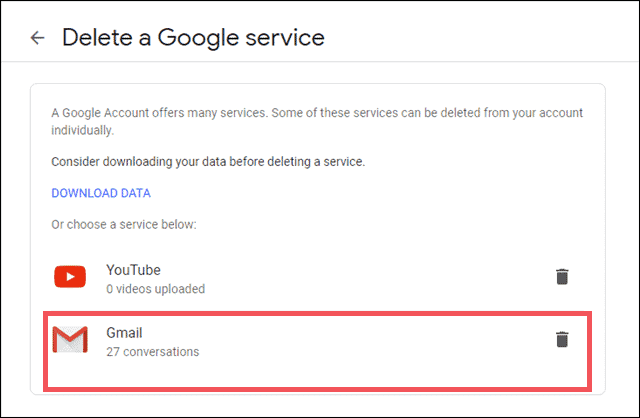Click the "Or choose a service below:" label
The image size is (640, 418).
coord(124,224)
